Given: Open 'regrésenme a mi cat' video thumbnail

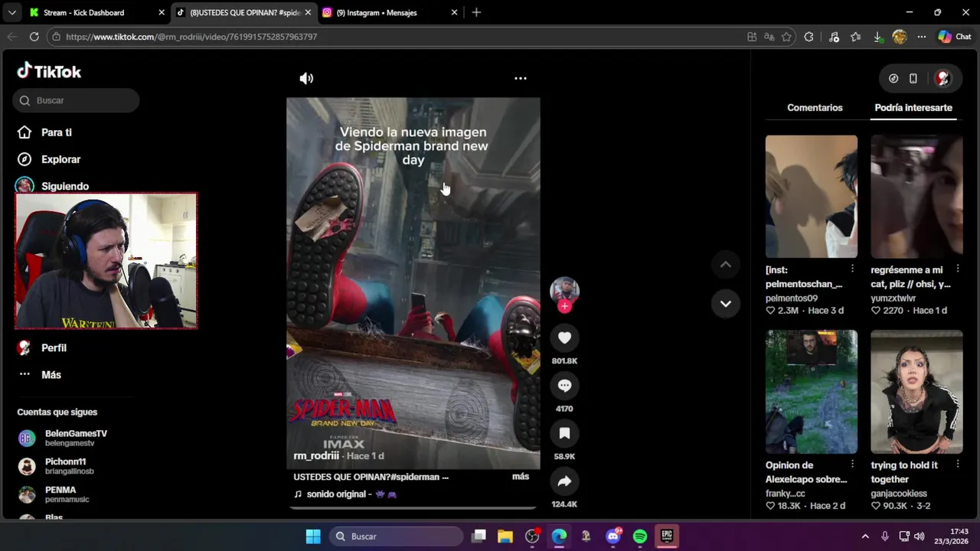Looking at the screenshot, I should 916,197.
